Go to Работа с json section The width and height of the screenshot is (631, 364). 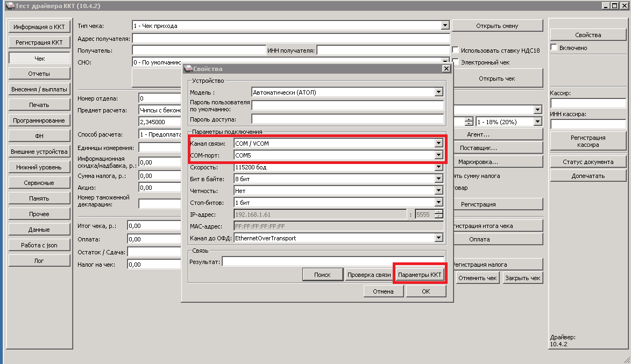[39, 245]
